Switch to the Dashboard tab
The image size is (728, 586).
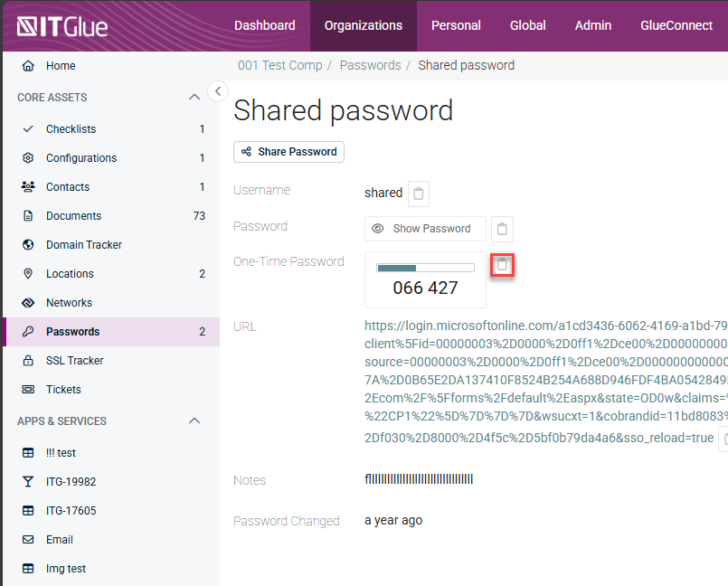click(264, 25)
